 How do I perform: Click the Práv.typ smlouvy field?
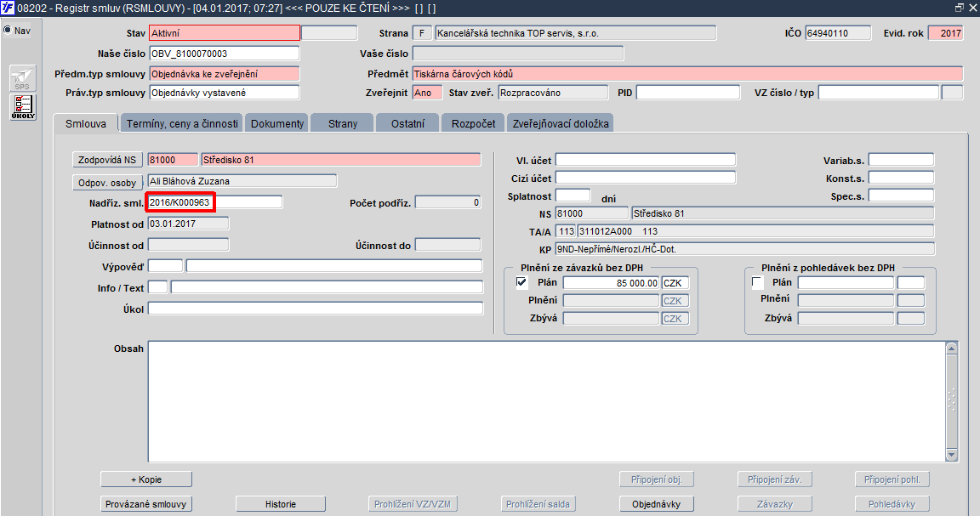click(x=225, y=93)
